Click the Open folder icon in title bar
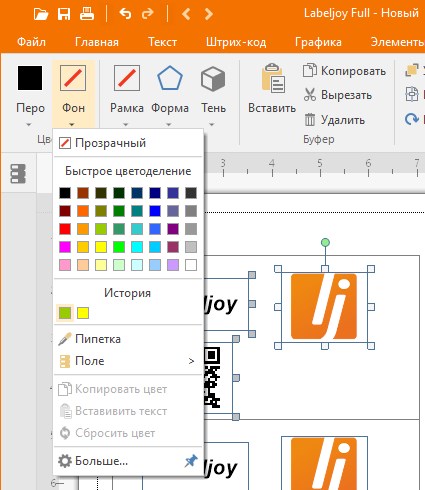 point(41,14)
